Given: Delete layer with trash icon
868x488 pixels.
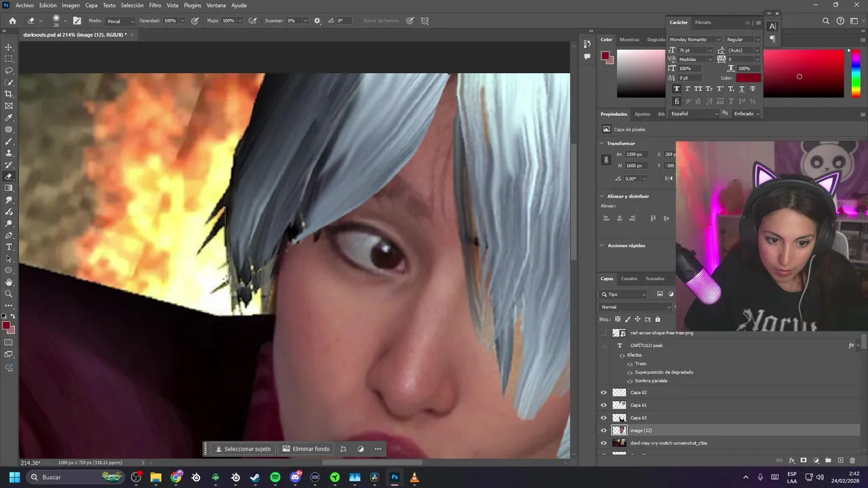Looking at the screenshot, I should pyautogui.click(x=853, y=460).
